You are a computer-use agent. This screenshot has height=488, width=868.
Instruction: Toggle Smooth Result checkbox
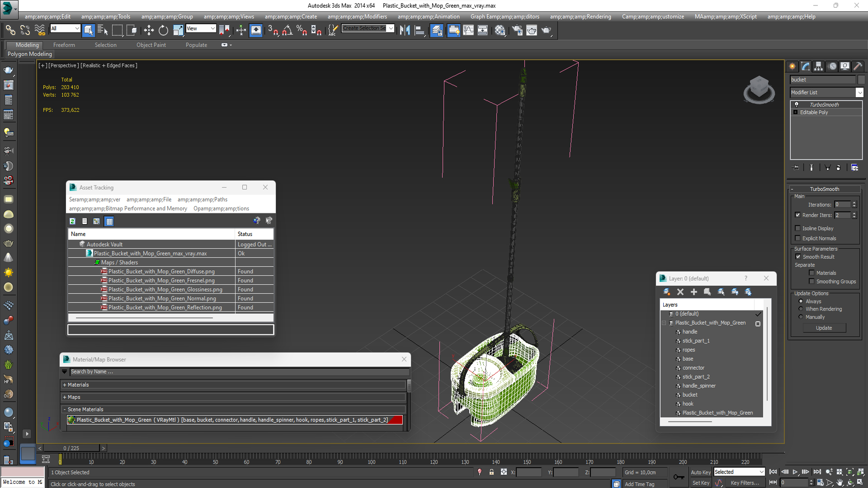(x=798, y=257)
